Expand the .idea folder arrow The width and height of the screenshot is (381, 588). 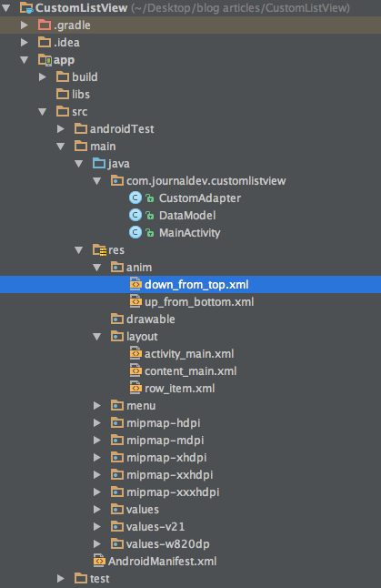coord(25,43)
